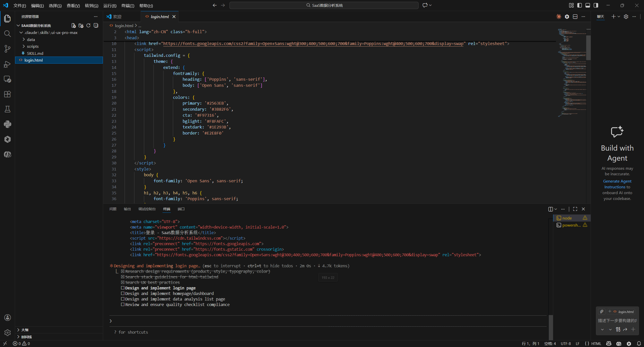Expand the data folder
Viewport: 644px width, 347px height.
pyautogui.click(x=31, y=39)
